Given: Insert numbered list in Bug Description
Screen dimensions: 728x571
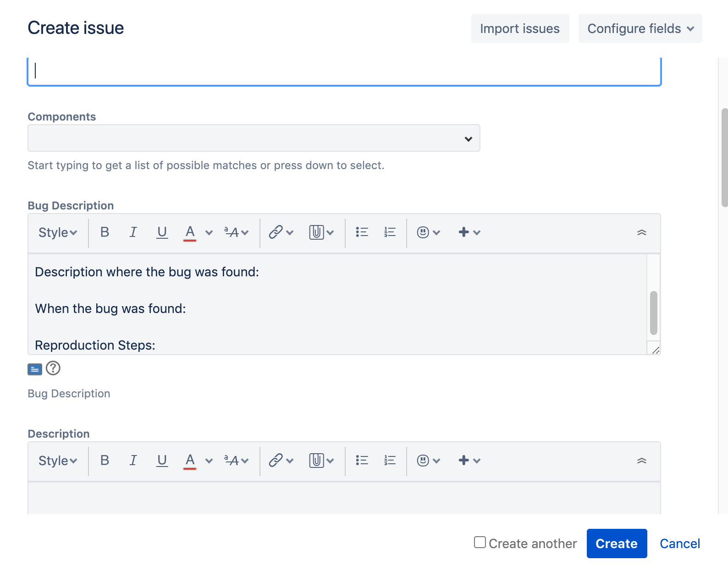Looking at the screenshot, I should click(390, 232).
